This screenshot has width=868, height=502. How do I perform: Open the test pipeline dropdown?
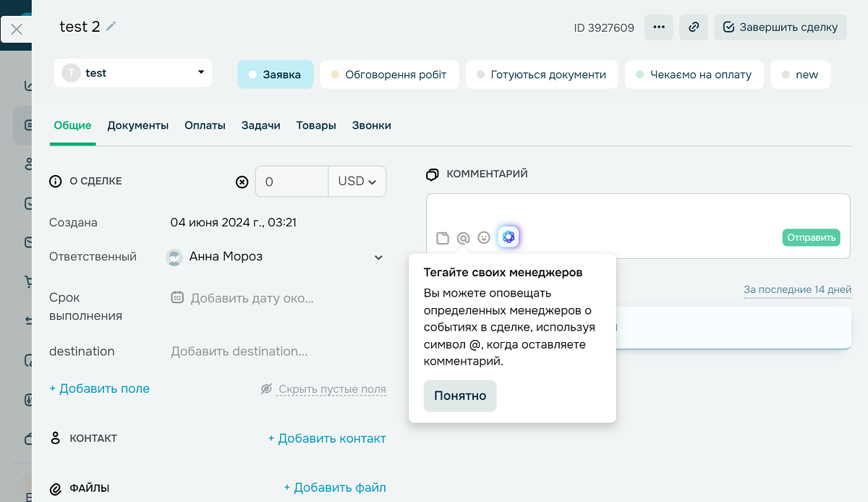click(x=133, y=73)
